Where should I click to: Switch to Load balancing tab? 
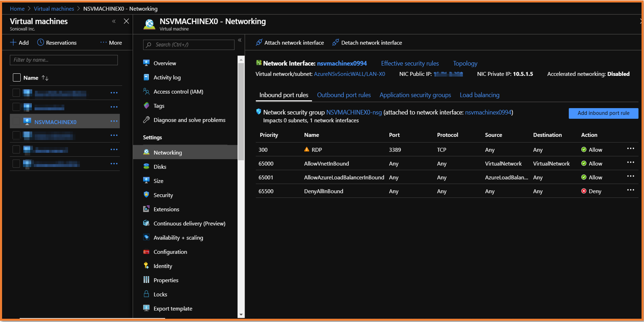pyautogui.click(x=480, y=95)
